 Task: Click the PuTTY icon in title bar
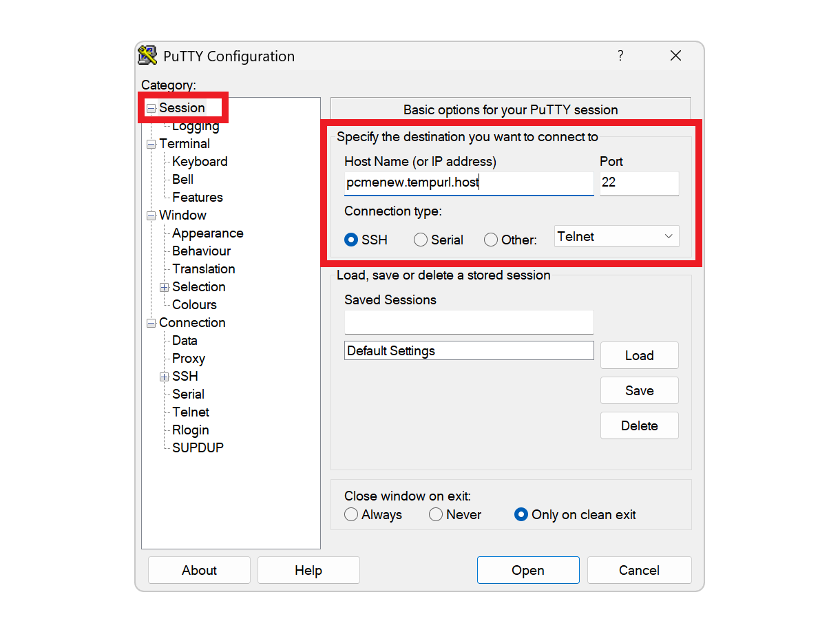point(147,56)
